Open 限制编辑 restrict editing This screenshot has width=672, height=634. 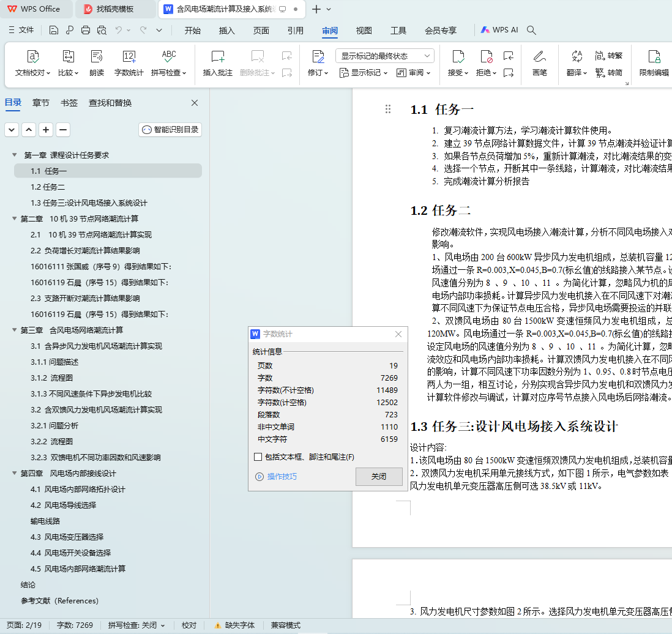pyautogui.click(x=654, y=63)
